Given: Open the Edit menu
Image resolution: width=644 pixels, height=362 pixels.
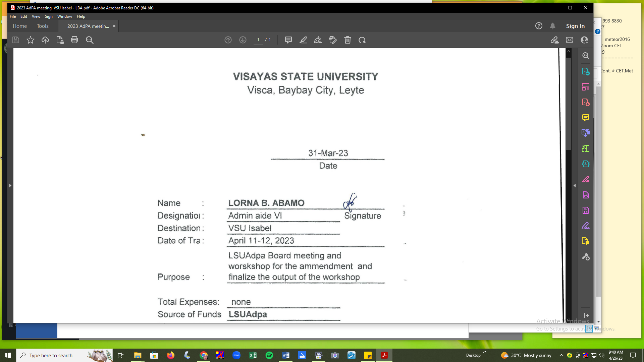Looking at the screenshot, I should 23,16.
